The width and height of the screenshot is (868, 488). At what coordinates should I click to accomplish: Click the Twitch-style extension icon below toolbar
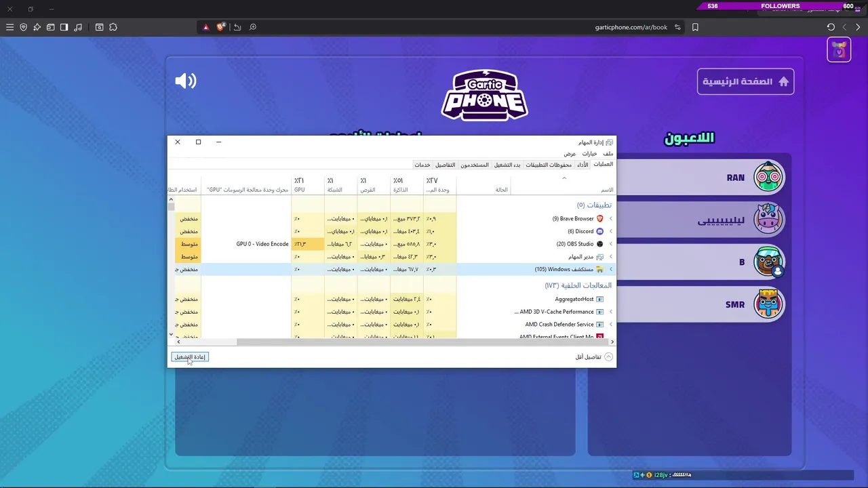coord(839,50)
